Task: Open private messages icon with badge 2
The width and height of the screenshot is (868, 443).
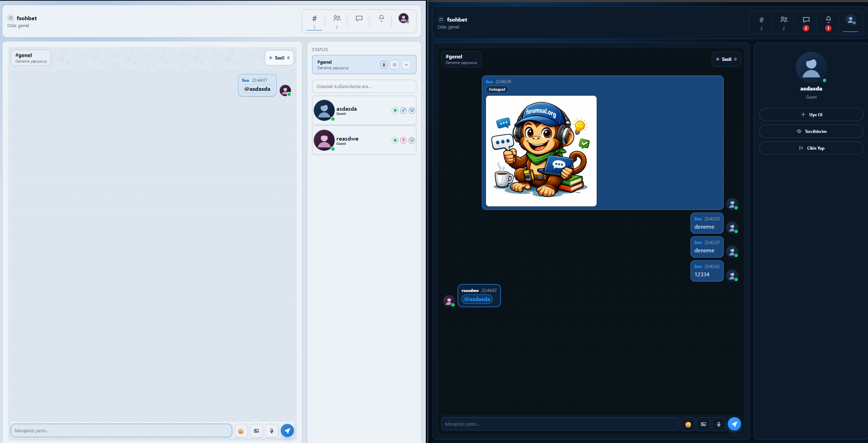Action: click(806, 21)
